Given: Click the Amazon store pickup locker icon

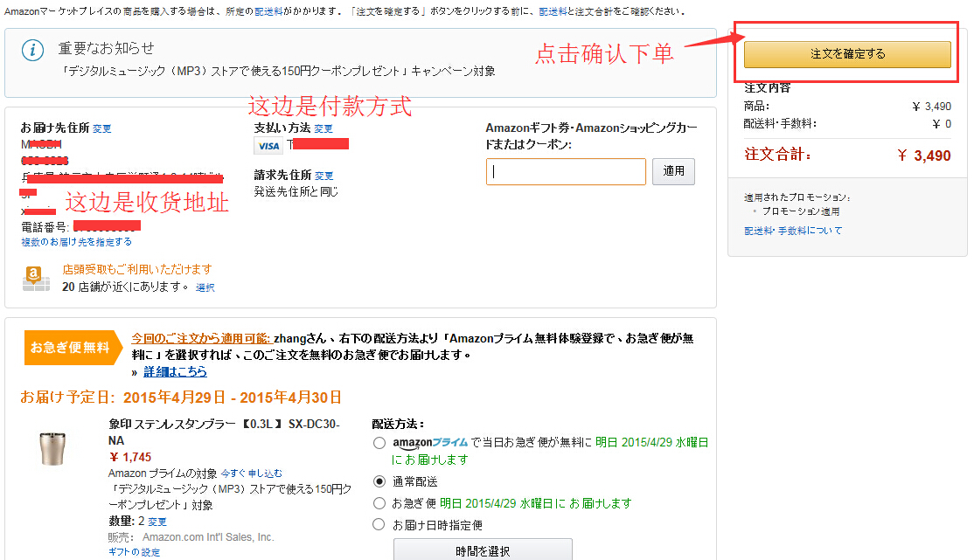Looking at the screenshot, I should pyautogui.click(x=35, y=278).
